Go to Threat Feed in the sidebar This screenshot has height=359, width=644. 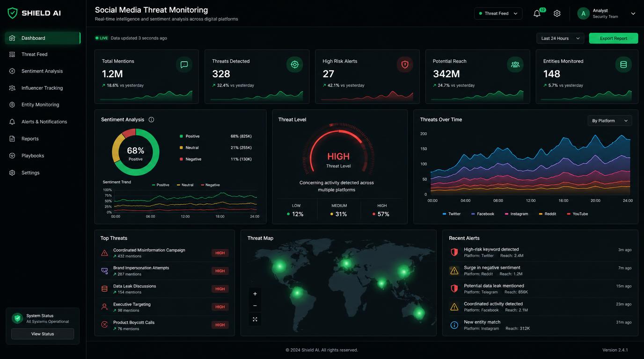(x=43, y=54)
